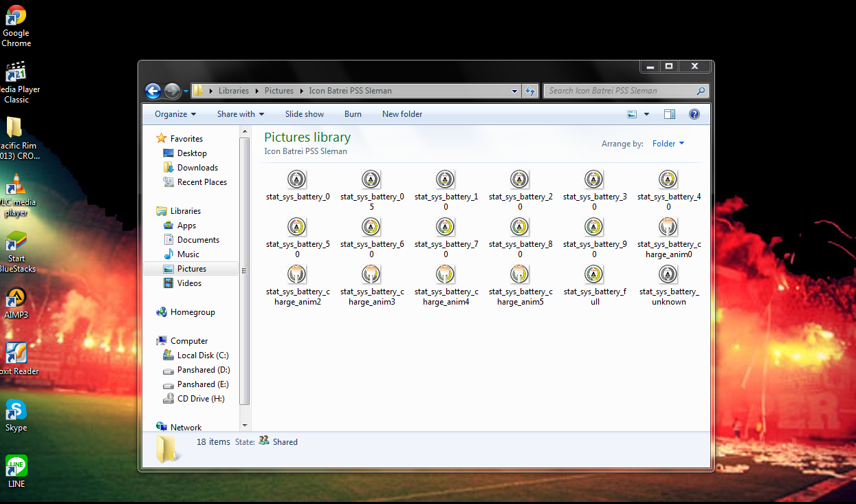
Task: Open the Apps library
Action: (x=179, y=225)
